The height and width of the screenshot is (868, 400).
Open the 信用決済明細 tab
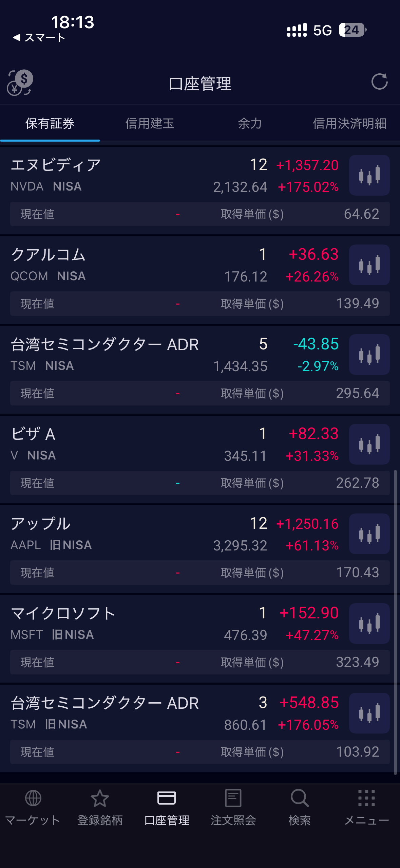click(x=349, y=124)
